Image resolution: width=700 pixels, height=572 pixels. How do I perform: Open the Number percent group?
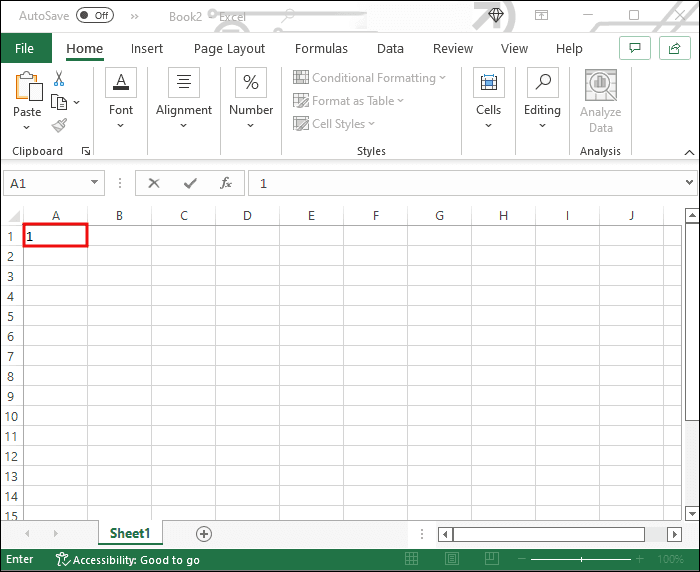click(x=251, y=82)
